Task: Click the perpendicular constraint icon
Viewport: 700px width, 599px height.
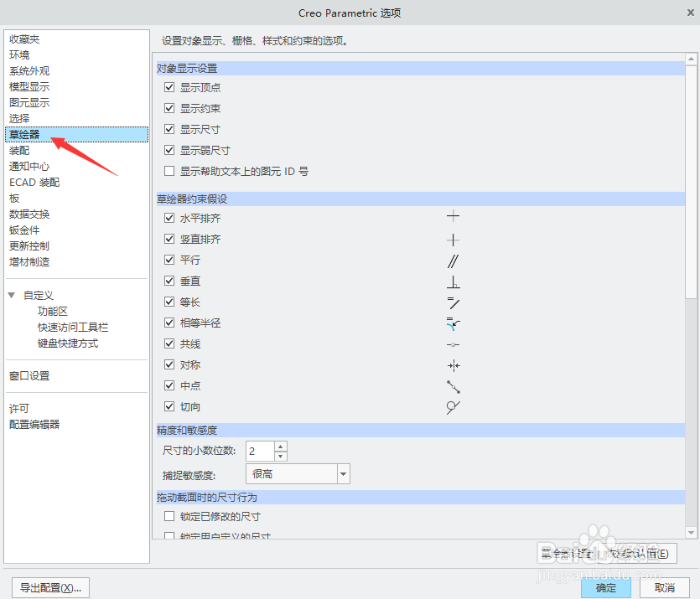Action: [x=454, y=281]
